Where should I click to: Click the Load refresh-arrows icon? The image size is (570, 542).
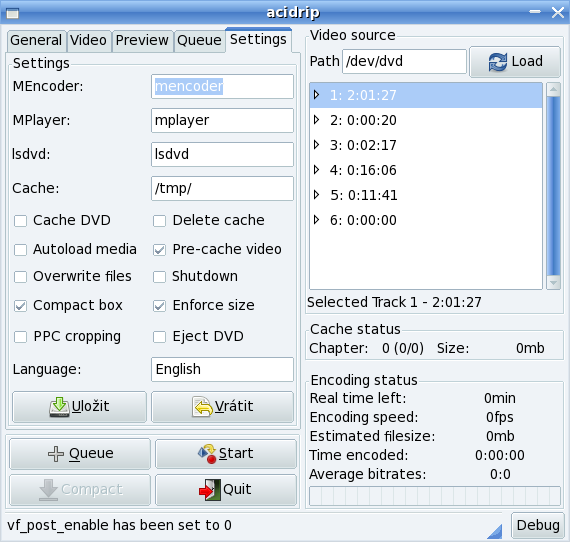(x=498, y=62)
